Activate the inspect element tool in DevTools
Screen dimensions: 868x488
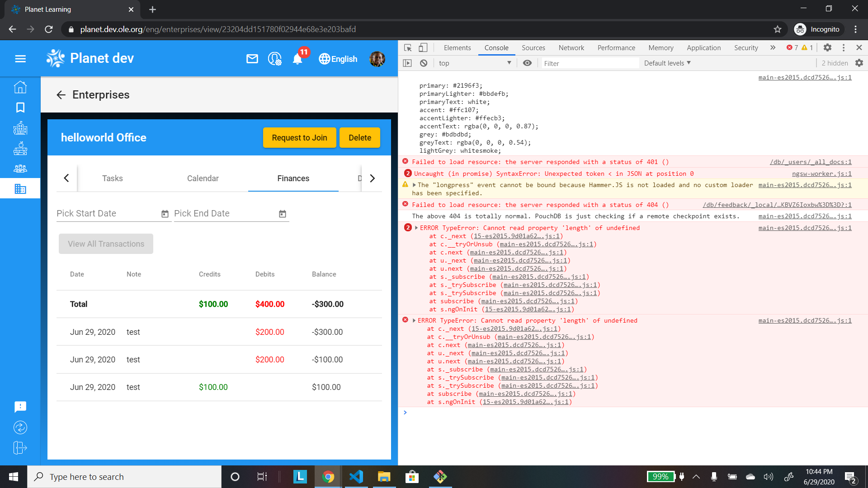click(407, 47)
